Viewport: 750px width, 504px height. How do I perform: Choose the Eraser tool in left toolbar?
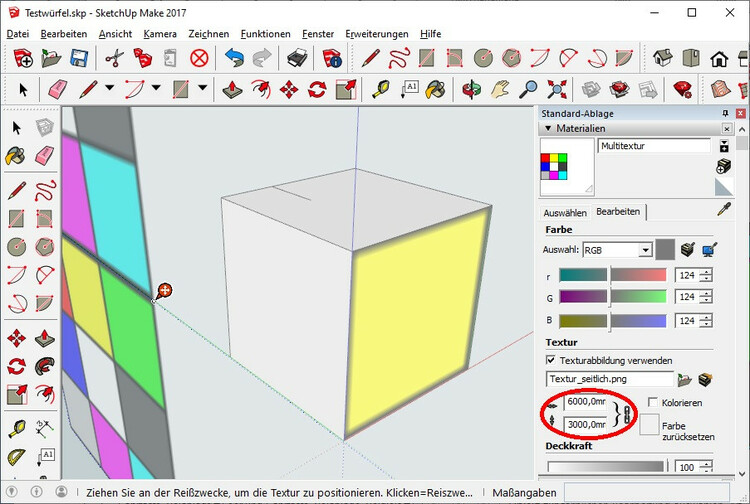tap(44, 156)
